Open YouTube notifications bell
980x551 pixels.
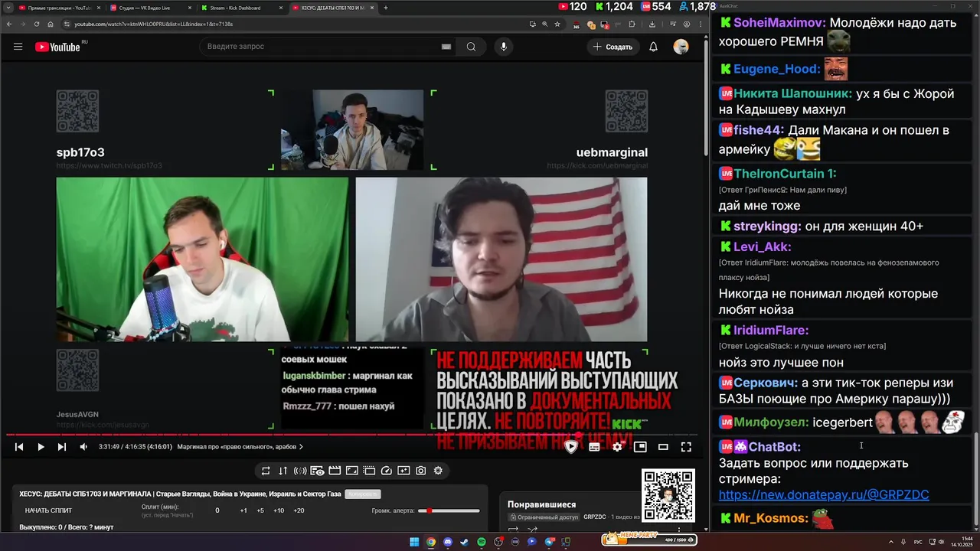coord(653,47)
